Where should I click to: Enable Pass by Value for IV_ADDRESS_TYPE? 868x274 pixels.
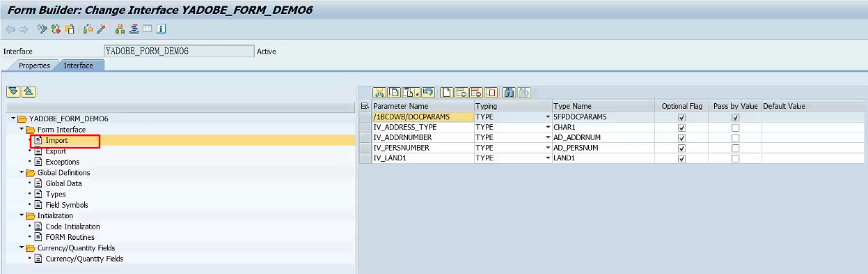(735, 128)
